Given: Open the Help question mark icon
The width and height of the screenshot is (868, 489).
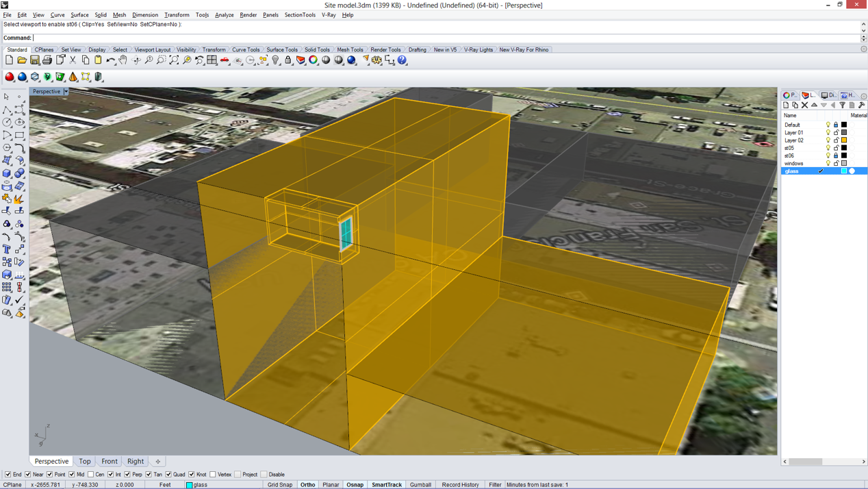Looking at the screenshot, I should [403, 60].
